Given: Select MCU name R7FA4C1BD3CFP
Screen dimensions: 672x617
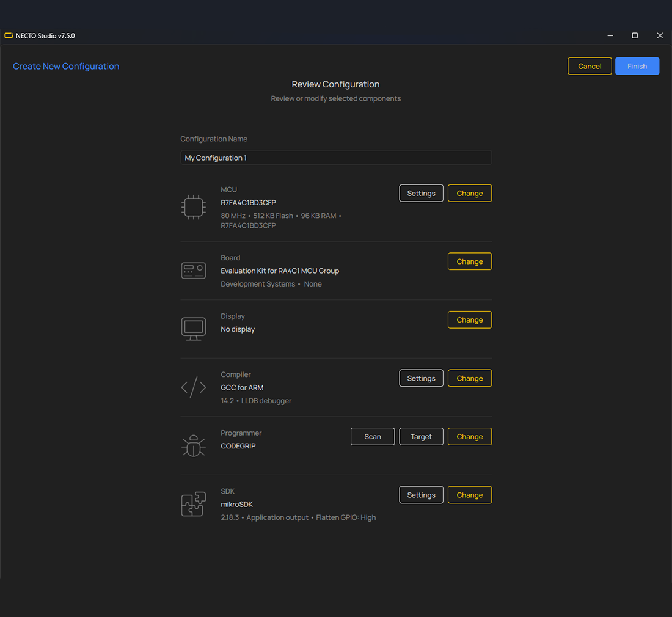Looking at the screenshot, I should pos(248,203).
